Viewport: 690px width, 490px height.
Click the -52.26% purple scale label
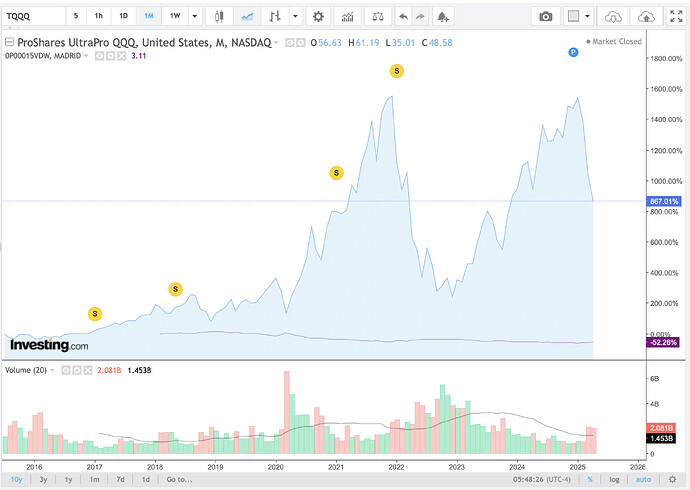[663, 342]
